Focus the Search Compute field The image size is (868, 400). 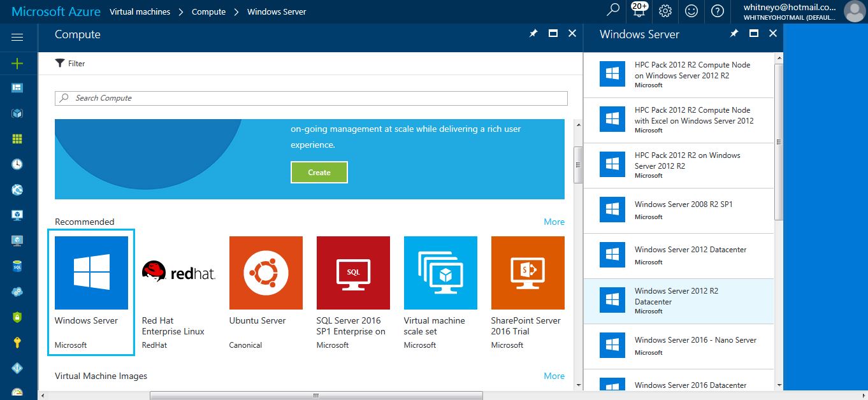(311, 98)
